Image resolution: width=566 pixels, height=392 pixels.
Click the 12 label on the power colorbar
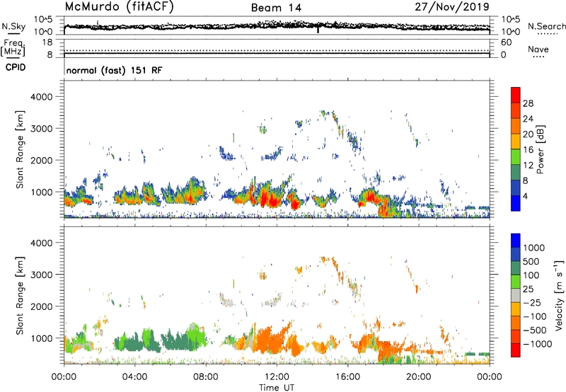tap(528, 165)
